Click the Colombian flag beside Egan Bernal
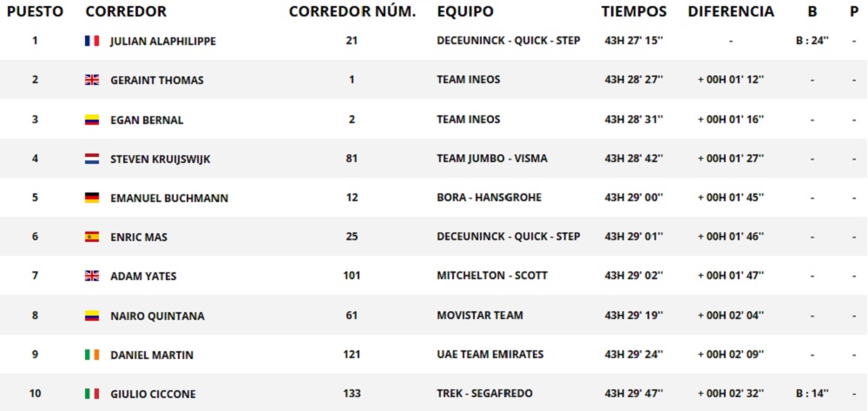This screenshot has width=868, height=411. coord(91,120)
